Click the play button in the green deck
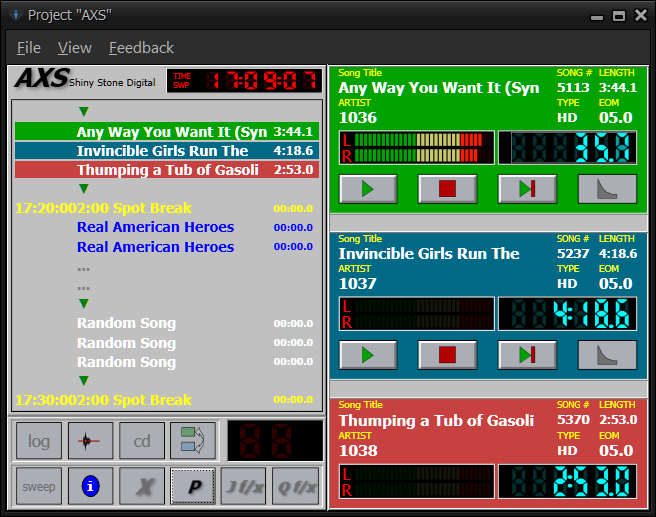The width and height of the screenshot is (656, 517). (368, 189)
